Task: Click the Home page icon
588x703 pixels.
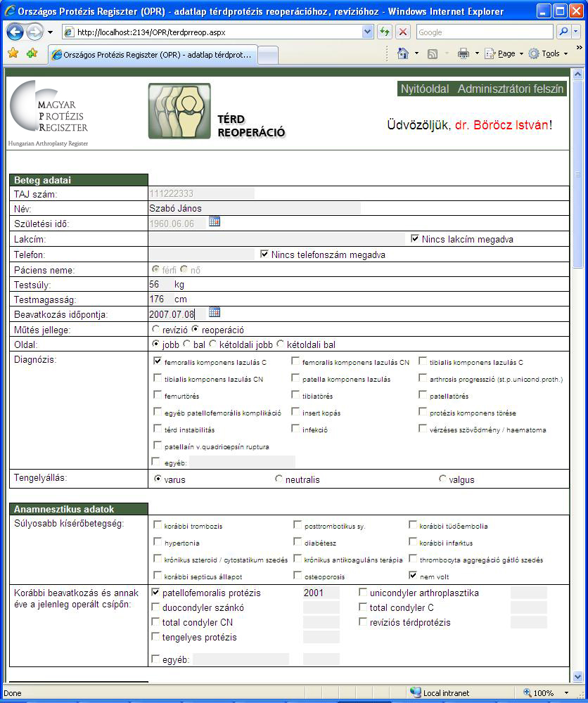Action: tap(403, 54)
